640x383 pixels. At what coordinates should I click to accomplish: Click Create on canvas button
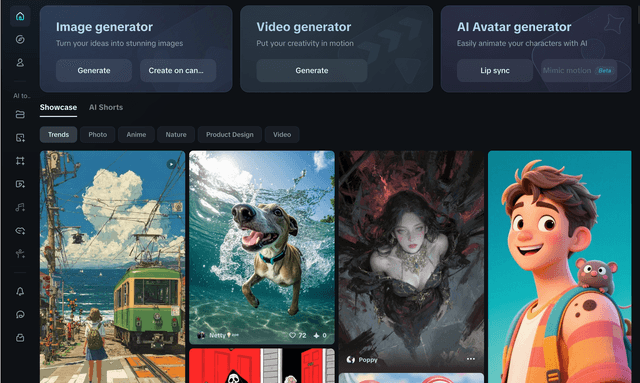pyautogui.click(x=178, y=70)
